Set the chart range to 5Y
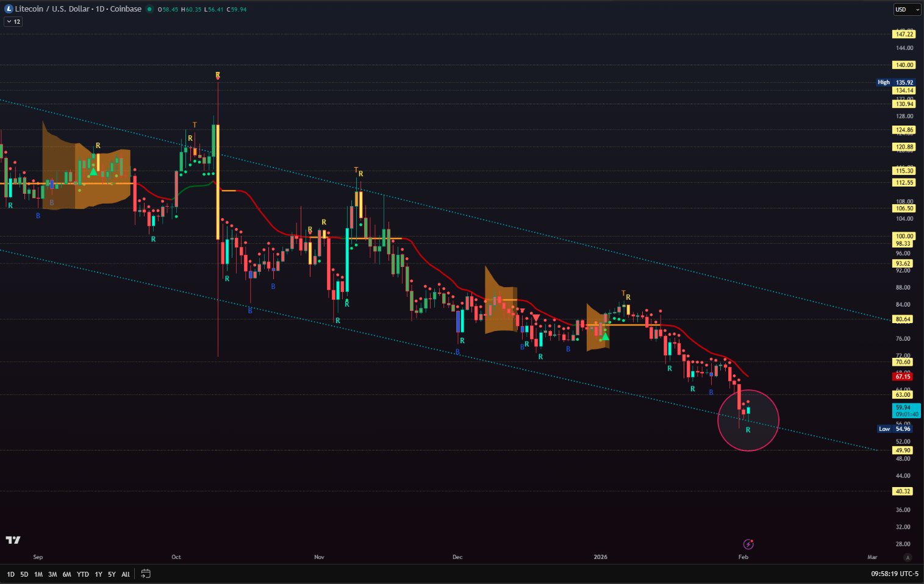Image resolution: width=924 pixels, height=584 pixels. pyautogui.click(x=112, y=574)
